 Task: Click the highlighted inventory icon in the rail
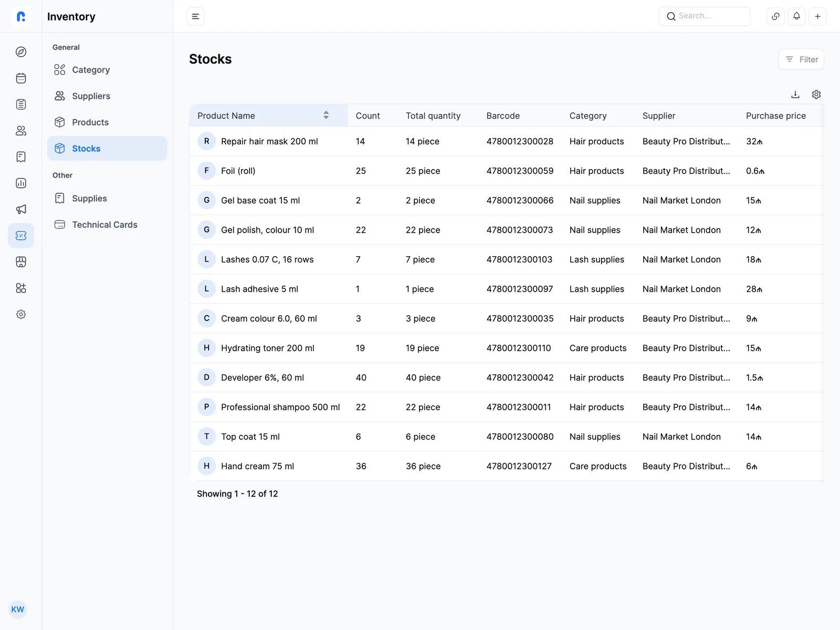[21, 236]
